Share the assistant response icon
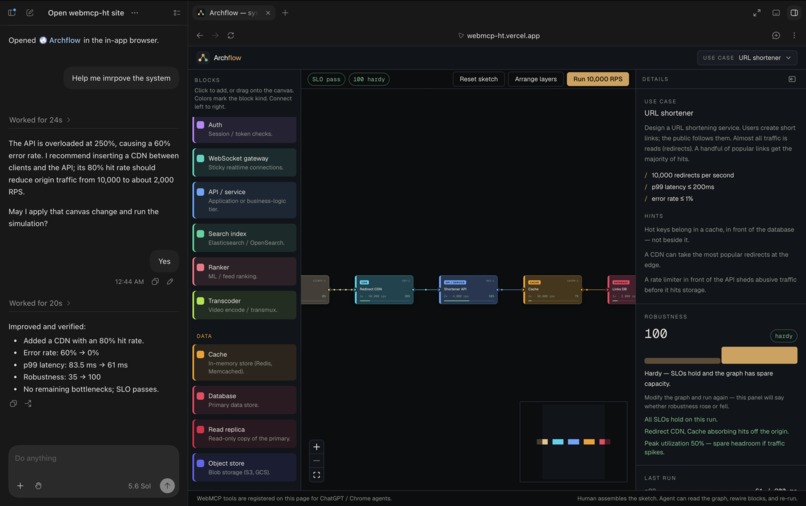Screen dimensions: 806x506 coord(28,404)
